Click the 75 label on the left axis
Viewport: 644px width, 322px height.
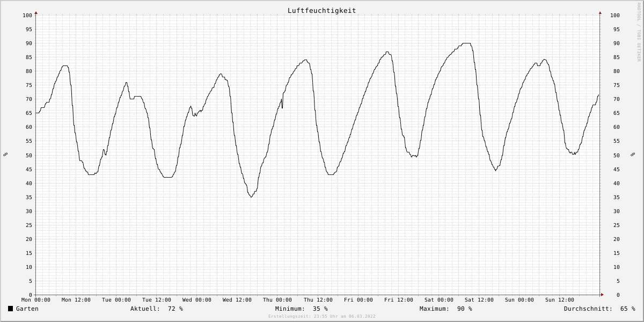click(x=29, y=85)
